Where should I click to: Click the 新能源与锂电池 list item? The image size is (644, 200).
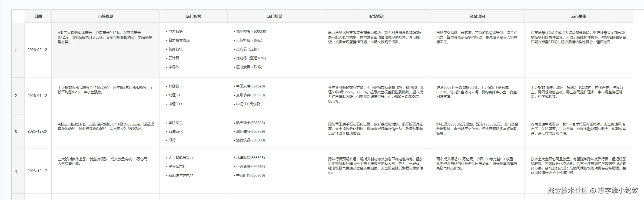click(x=180, y=175)
